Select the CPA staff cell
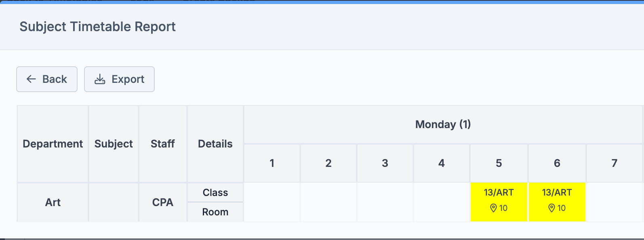The image size is (644, 240). (x=162, y=202)
